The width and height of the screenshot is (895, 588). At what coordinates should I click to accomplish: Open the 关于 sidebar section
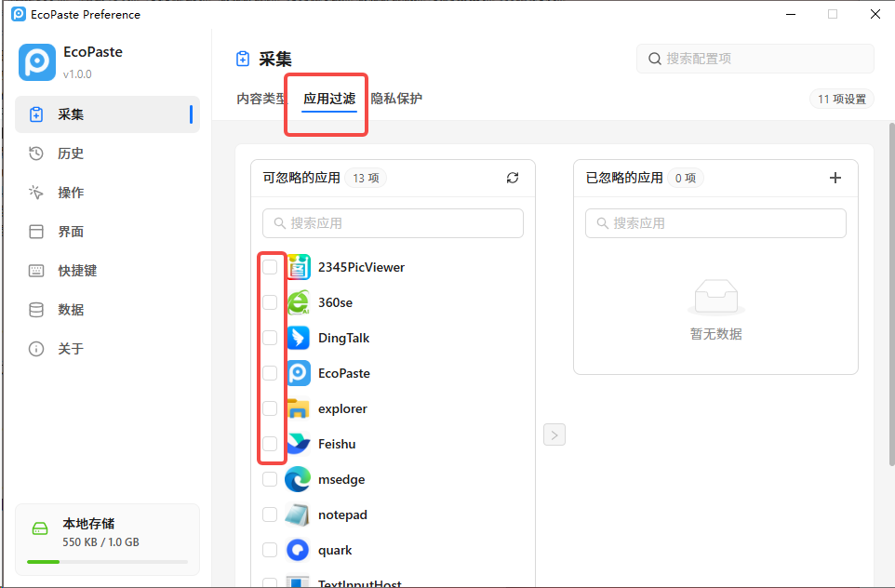pos(107,349)
